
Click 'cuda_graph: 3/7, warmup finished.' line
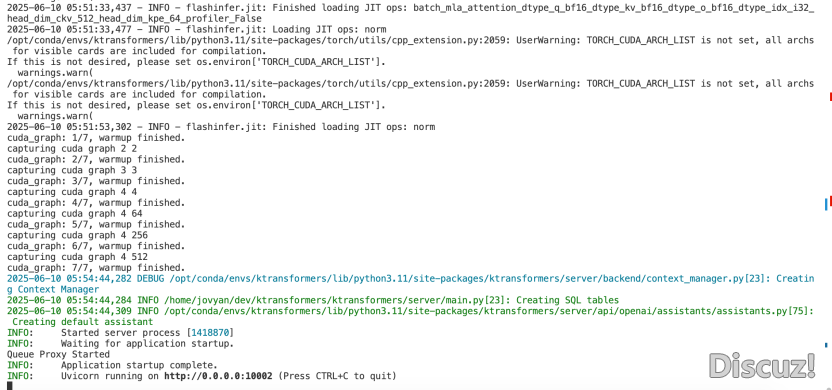tap(96, 181)
